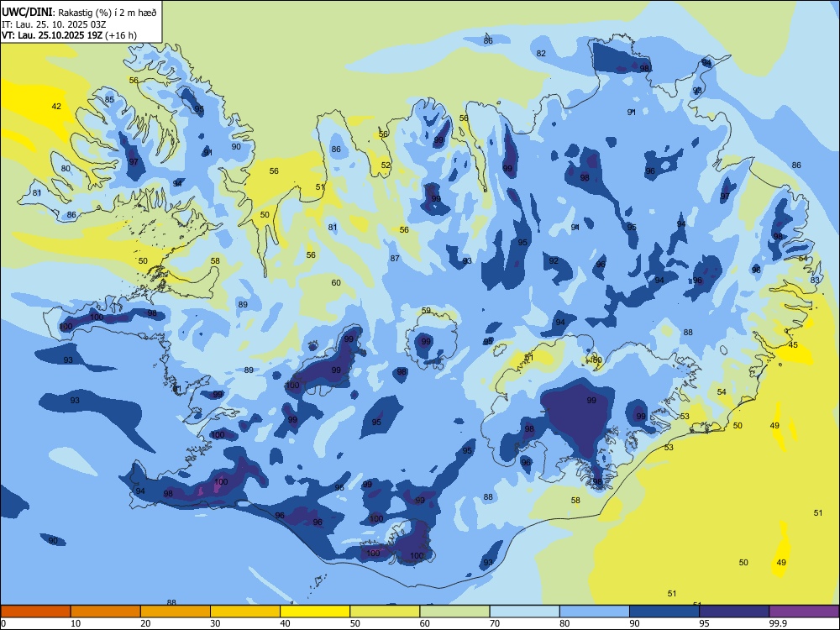This screenshot has width=840, height=630.
Task: Click the orange 10–20 legend swatch
Action: point(106,612)
